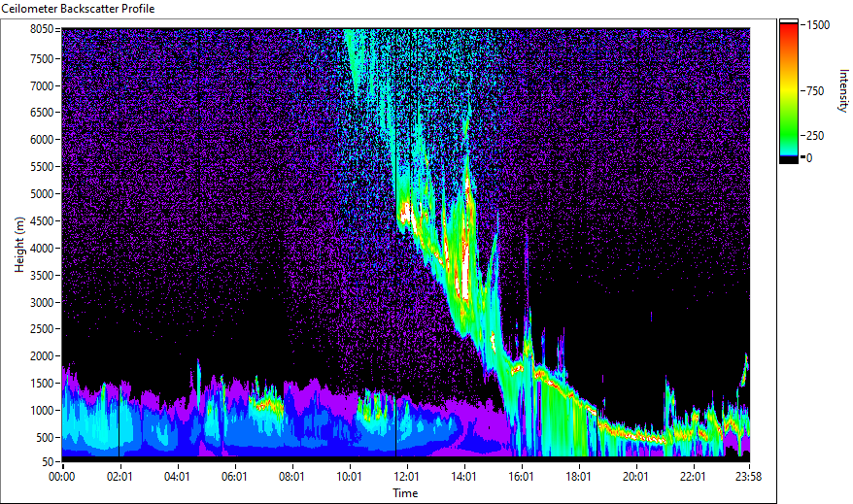Select the black bottom marker of color ramp
Screen dimensions: 853x504
point(789,160)
